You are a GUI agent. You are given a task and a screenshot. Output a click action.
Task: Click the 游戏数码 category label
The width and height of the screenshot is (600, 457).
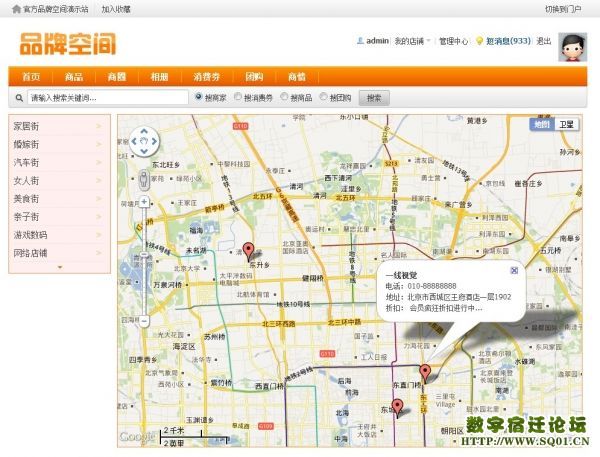click(x=31, y=235)
